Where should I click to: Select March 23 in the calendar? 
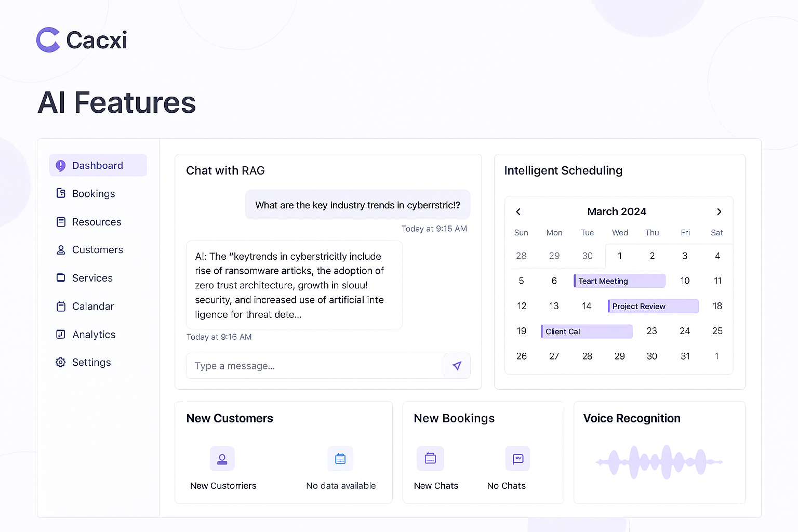pyautogui.click(x=652, y=331)
